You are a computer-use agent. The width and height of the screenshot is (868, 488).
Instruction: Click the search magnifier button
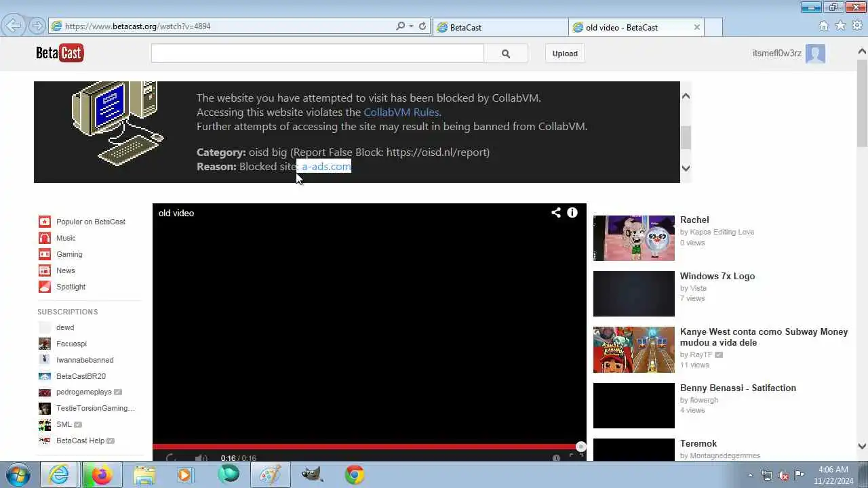tap(506, 54)
